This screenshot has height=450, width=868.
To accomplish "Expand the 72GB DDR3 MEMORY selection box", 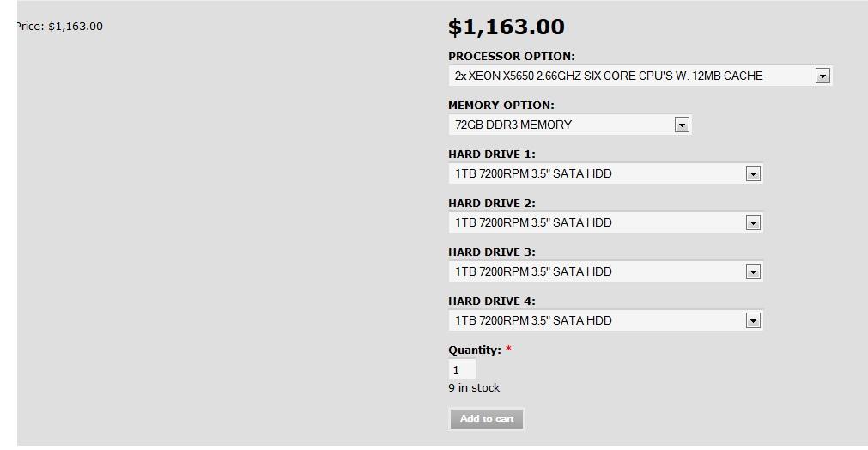I will coord(570,125).
